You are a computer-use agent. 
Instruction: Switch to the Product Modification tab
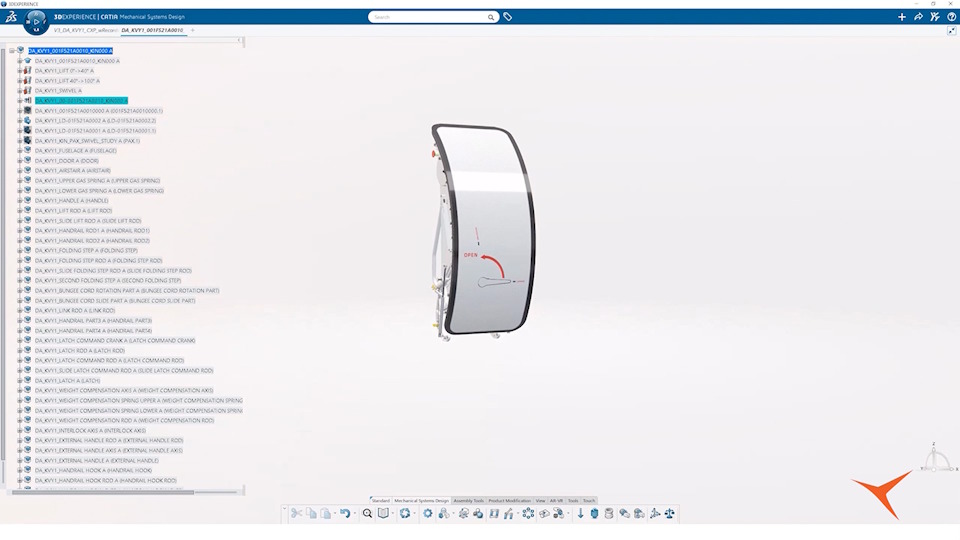509,501
